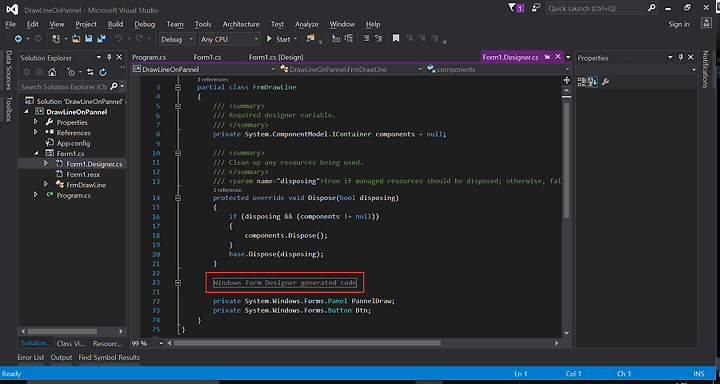This screenshot has height=384, width=720.
Task: Click the feedback icon beside Quick Launch
Action: [535, 8]
